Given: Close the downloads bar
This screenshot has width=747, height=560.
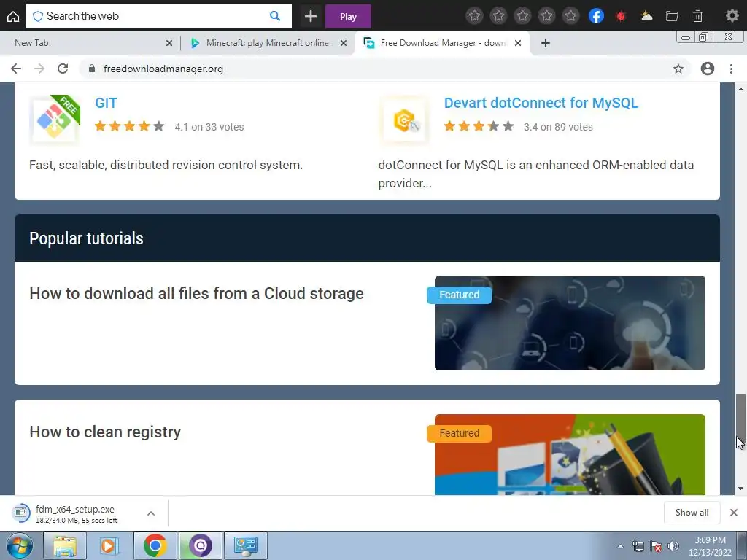Looking at the screenshot, I should 734,513.
